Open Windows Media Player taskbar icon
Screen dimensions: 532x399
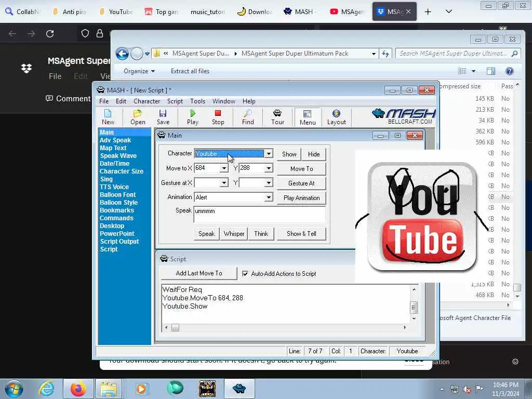pyautogui.click(x=141, y=389)
